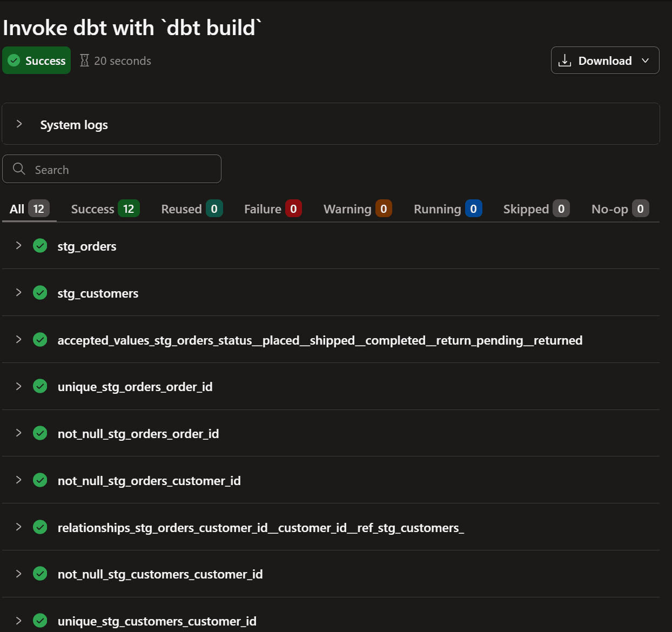Click the not_null_stg_orders_customer_id test name

click(x=149, y=481)
